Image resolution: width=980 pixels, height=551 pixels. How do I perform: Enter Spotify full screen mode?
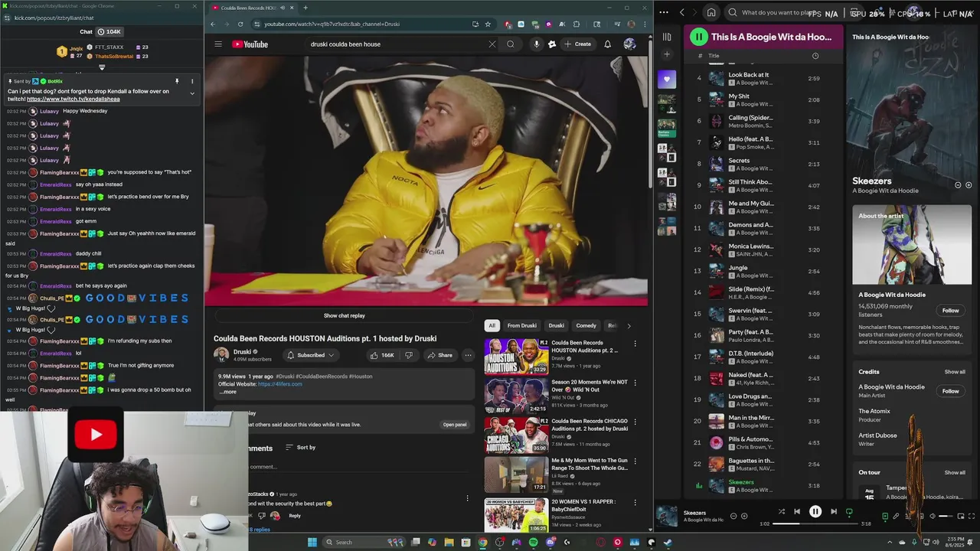click(x=971, y=516)
